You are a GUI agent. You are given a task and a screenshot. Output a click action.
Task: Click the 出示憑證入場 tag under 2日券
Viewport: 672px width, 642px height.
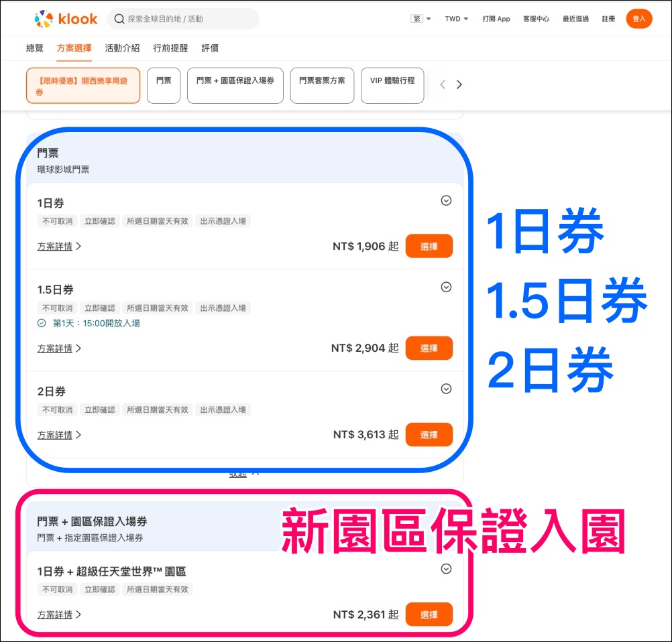coord(223,410)
